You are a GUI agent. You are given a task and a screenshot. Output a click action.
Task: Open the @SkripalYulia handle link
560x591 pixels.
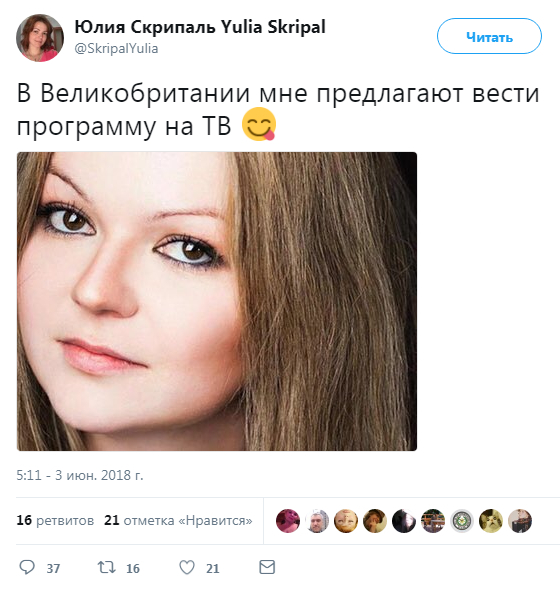[116, 49]
